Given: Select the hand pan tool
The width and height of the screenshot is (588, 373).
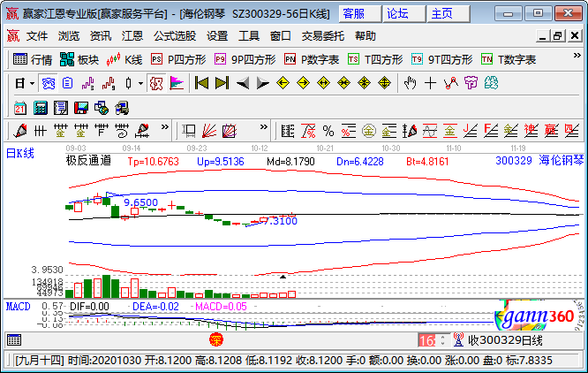Looking at the screenshot, I should 410,83.
